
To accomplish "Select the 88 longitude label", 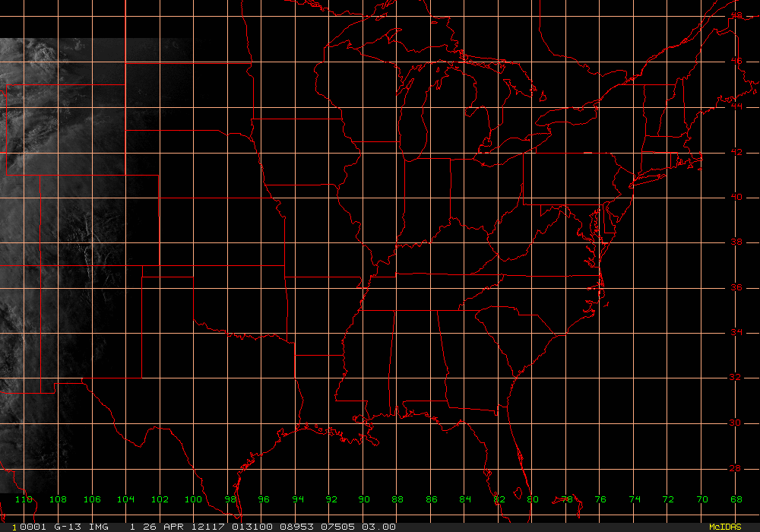I will [x=397, y=499].
